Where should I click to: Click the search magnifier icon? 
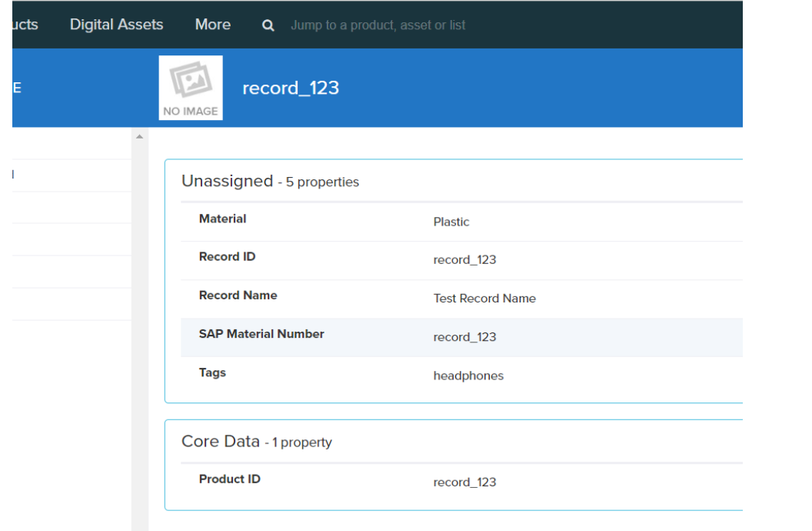[x=268, y=25]
